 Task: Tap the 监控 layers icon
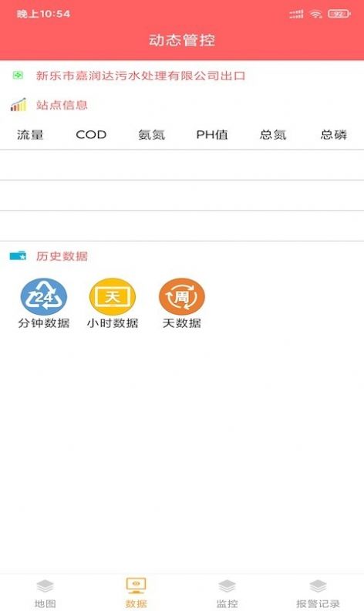[228, 586]
